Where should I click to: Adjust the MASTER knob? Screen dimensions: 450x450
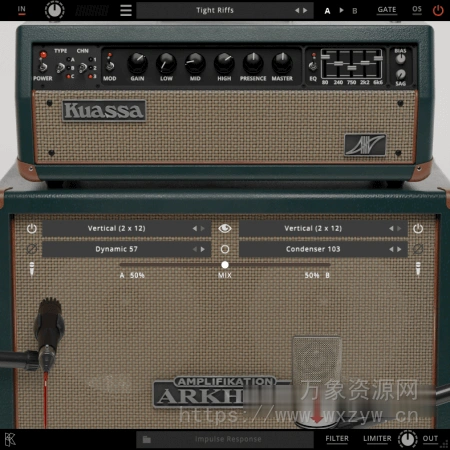(x=282, y=63)
